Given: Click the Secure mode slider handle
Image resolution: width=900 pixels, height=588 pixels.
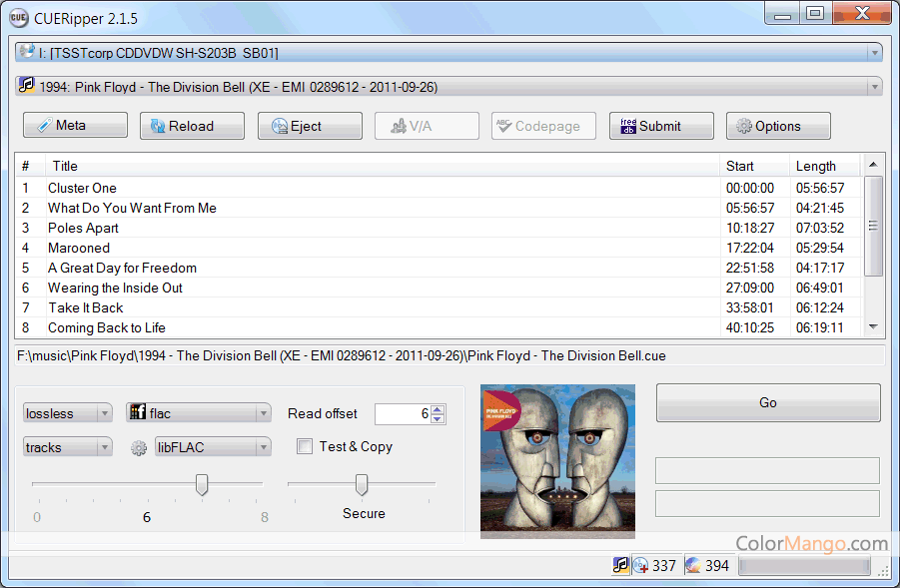Looking at the screenshot, I should coord(362,484).
